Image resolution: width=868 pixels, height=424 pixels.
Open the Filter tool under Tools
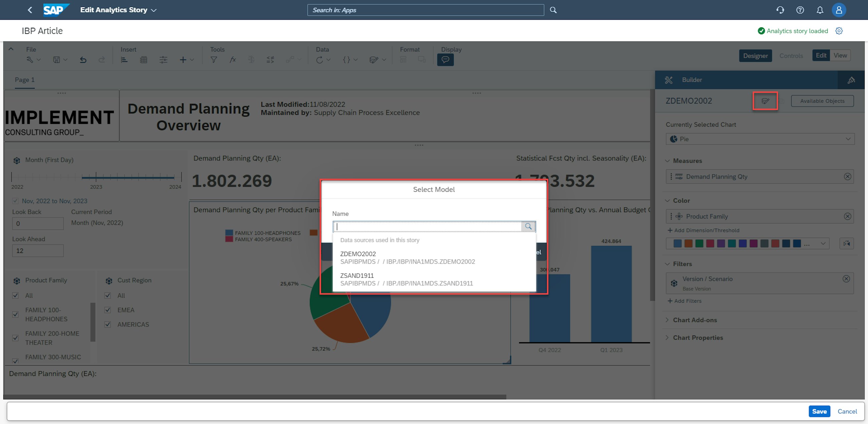pyautogui.click(x=214, y=59)
